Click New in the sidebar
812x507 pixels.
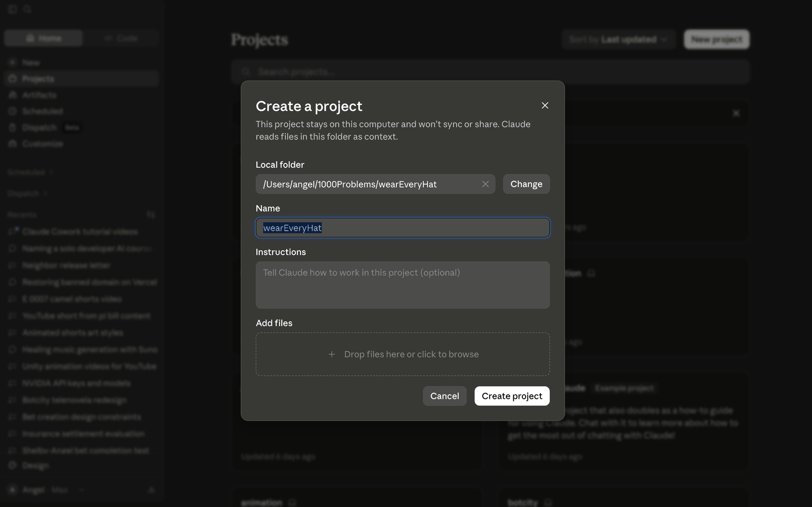81,62
